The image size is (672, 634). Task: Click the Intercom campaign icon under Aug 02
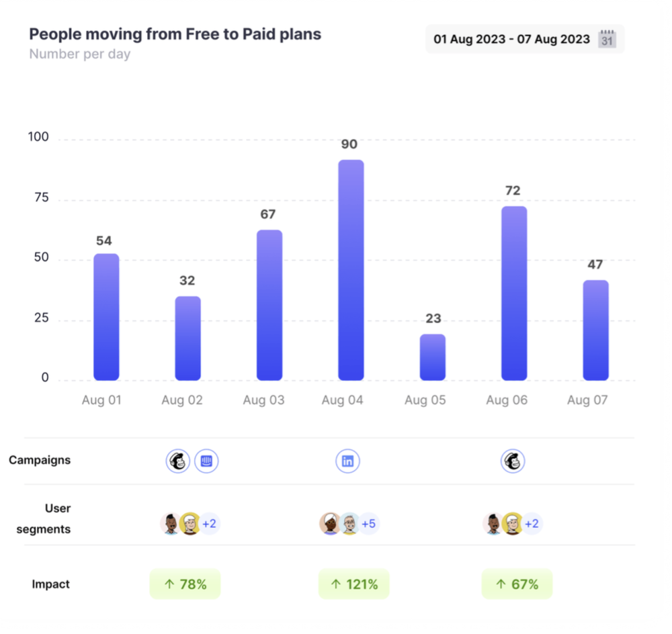206,461
